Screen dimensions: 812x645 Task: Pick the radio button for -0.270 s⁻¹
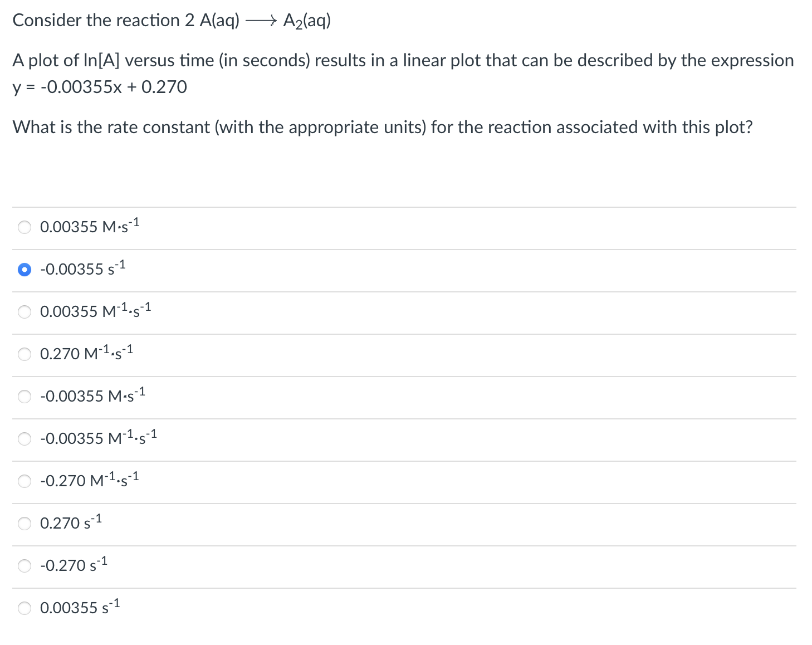tap(25, 566)
